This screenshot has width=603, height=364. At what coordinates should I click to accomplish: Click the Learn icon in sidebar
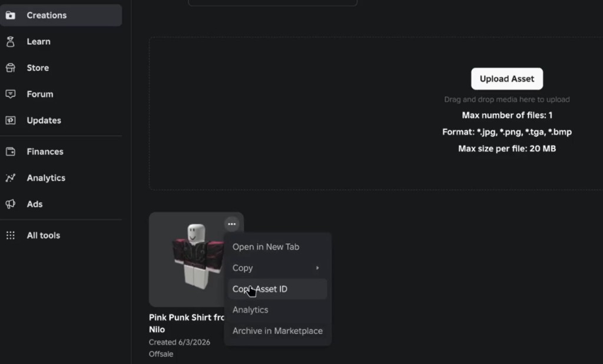[x=11, y=42]
